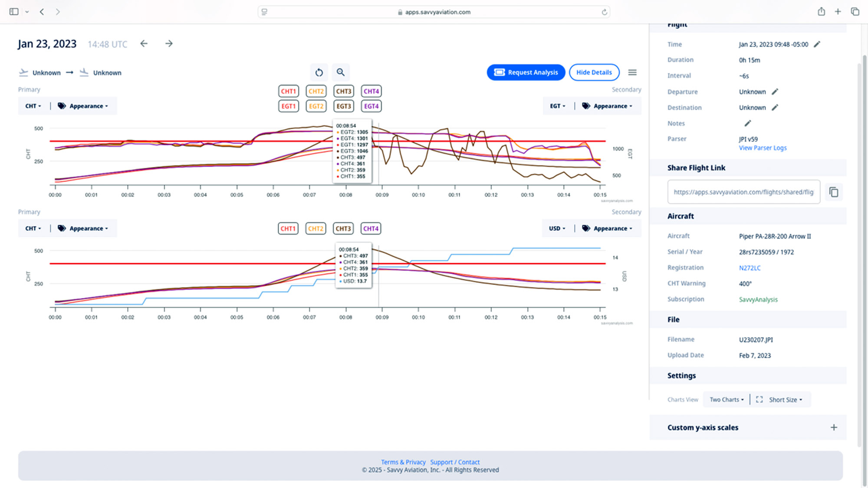
Task: Open the hamburger menu beside Hide Details
Action: coord(632,72)
